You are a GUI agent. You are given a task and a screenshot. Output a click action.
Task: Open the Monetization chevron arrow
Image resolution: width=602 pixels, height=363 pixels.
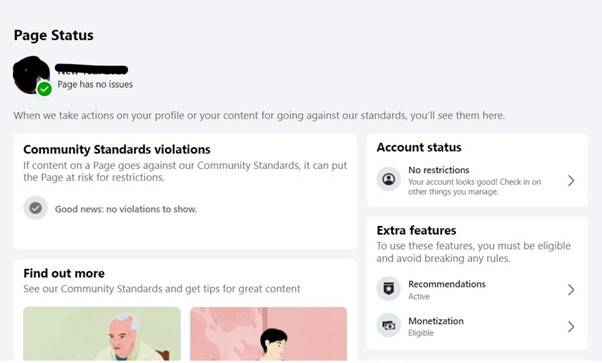571,327
